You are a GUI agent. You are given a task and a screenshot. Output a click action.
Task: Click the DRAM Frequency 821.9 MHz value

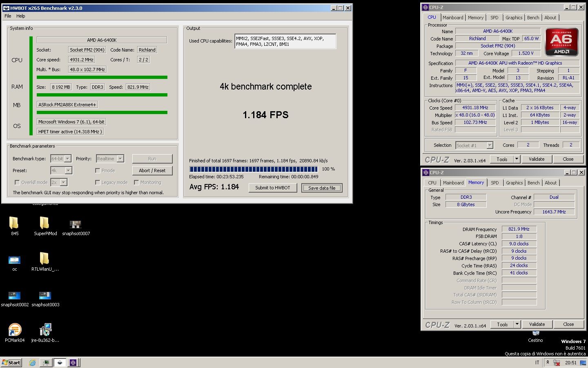[x=519, y=229]
